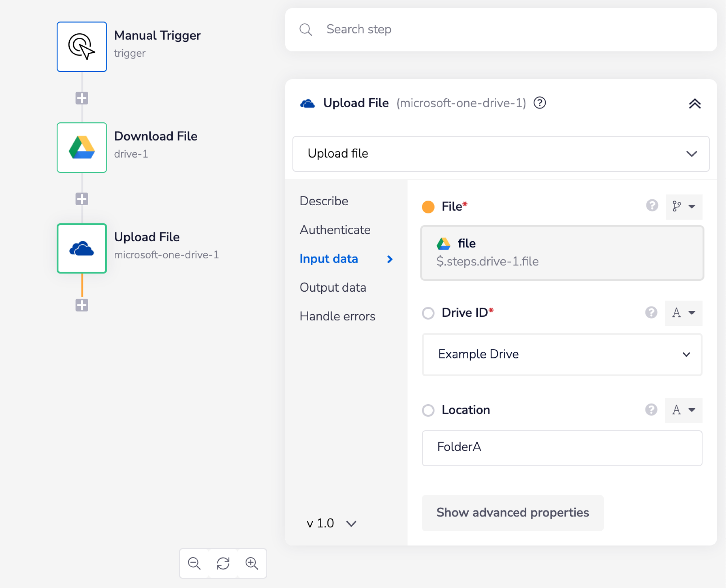The width and height of the screenshot is (726, 588).
Task: Add step below Upload File with plus
Action: tap(82, 305)
